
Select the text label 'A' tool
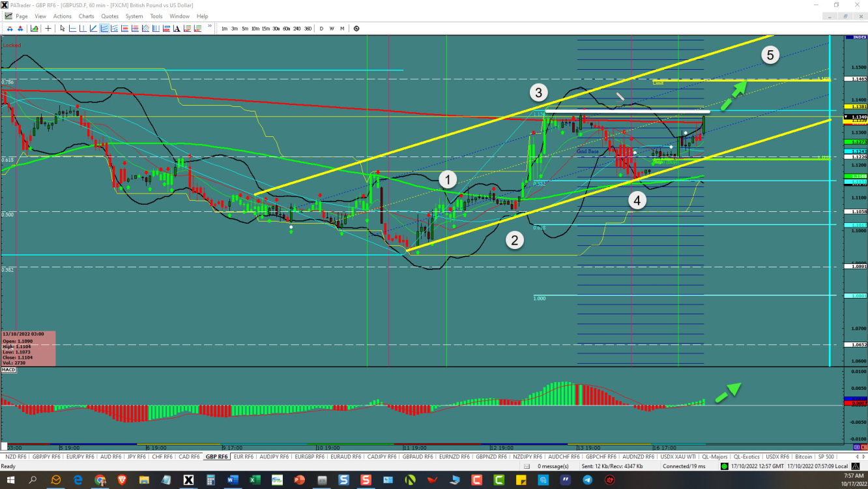177,28
